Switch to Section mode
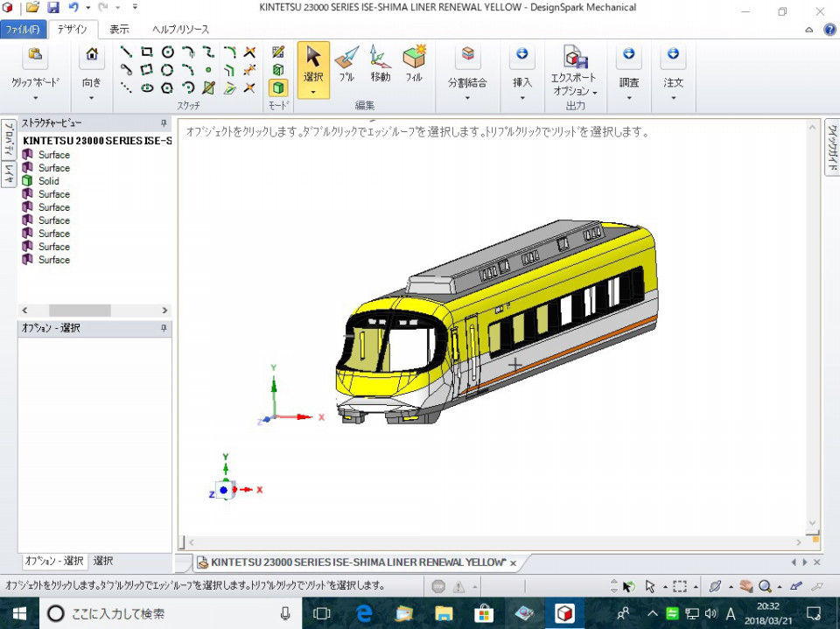Viewport: 840px width, 629px height. [278, 70]
